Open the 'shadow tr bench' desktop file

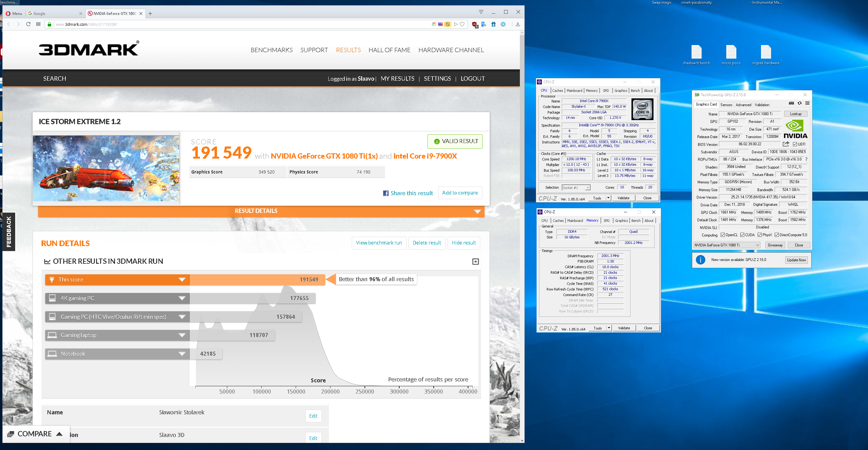696,55
